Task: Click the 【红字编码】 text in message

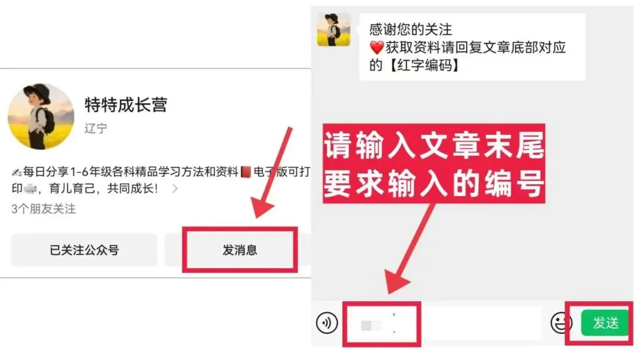Action: coord(425,66)
